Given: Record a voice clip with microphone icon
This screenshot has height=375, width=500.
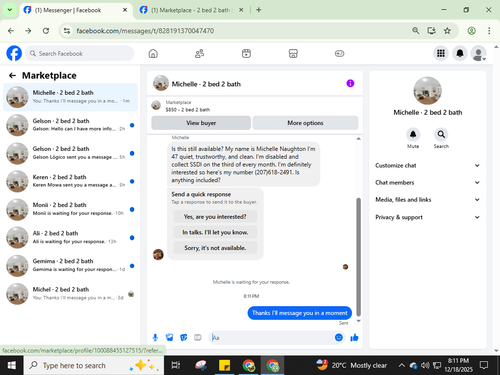Looking at the screenshot, I should coord(155,338).
